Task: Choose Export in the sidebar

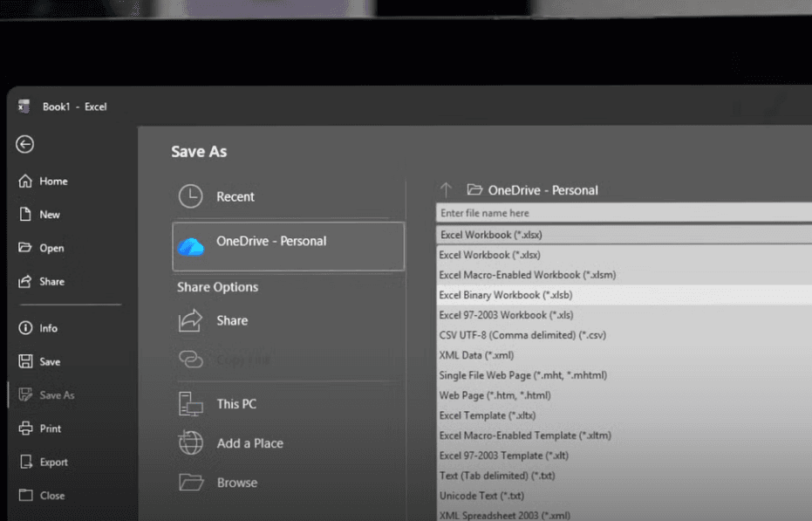Action: click(54, 462)
